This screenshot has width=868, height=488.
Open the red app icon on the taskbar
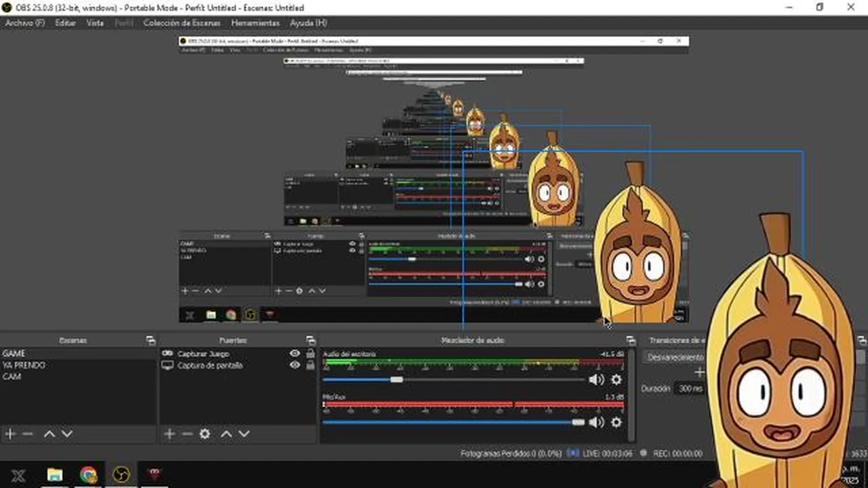[155, 474]
